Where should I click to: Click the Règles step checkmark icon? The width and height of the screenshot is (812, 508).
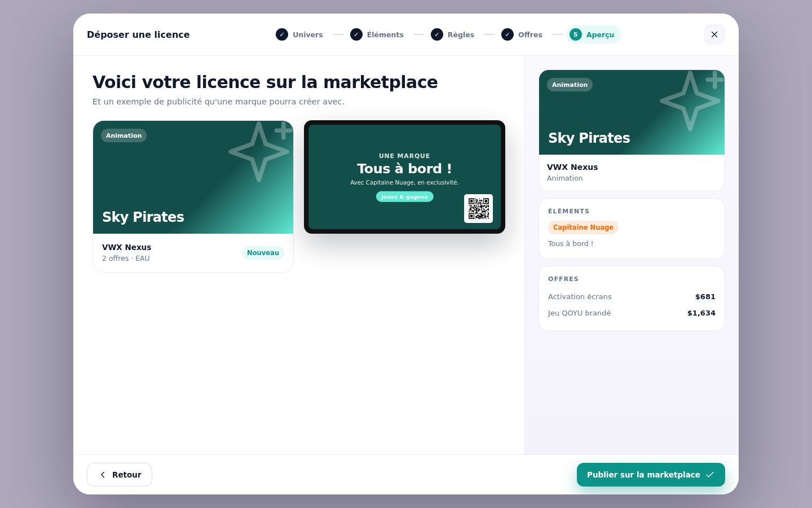tap(437, 34)
